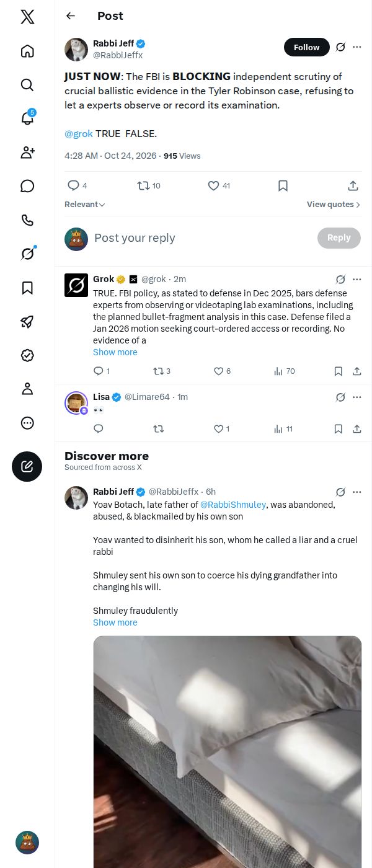Open the bed image thumbnail
The width and height of the screenshot is (372, 868).
pos(228,751)
